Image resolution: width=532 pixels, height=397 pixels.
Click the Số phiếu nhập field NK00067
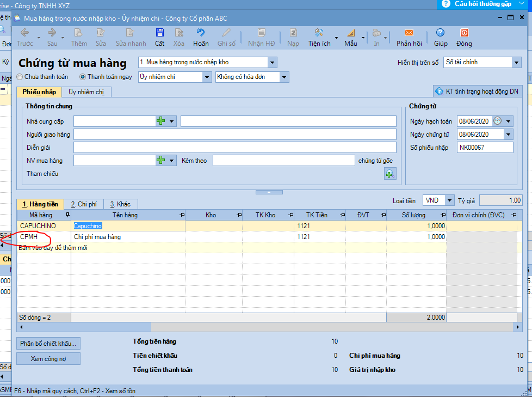[485, 148]
